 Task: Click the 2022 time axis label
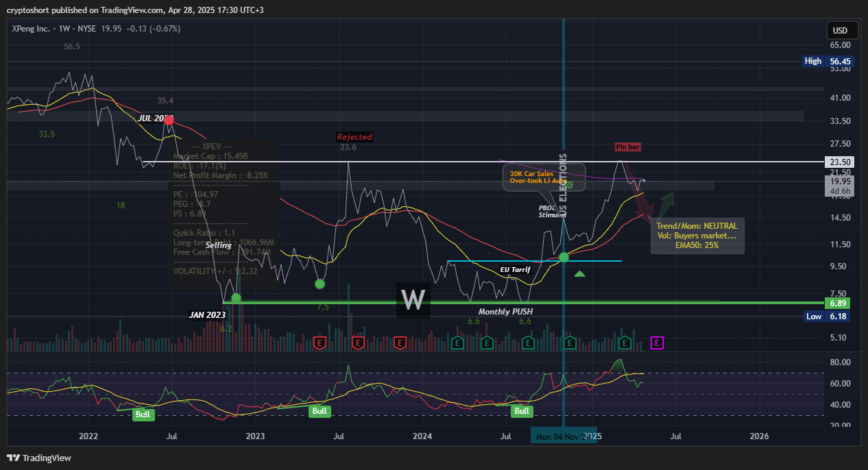tap(88, 436)
